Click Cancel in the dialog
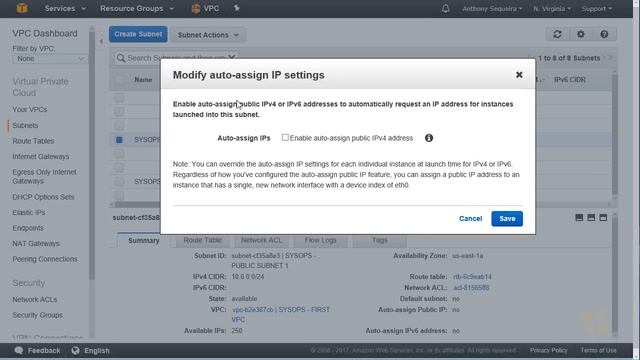The width and height of the screenshot is (640, 360). click(x=470, y=218)
